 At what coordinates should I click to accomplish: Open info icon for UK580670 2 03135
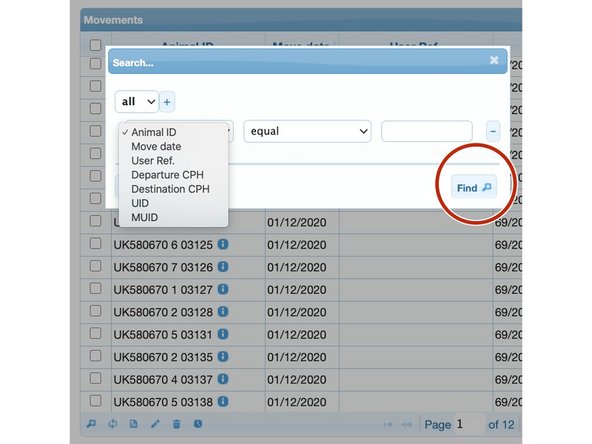click(x=223, y=357)
